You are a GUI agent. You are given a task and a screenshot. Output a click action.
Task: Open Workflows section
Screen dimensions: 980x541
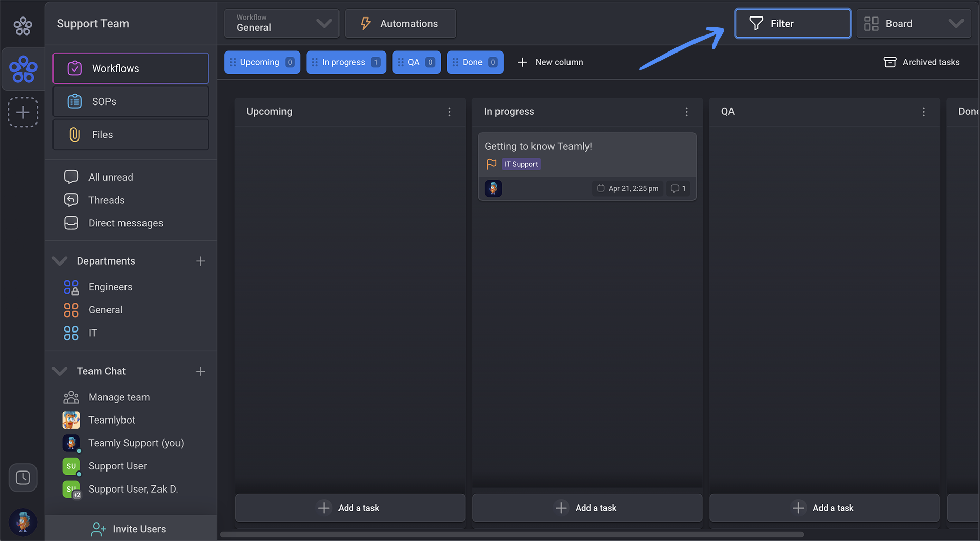coord(131,68)
